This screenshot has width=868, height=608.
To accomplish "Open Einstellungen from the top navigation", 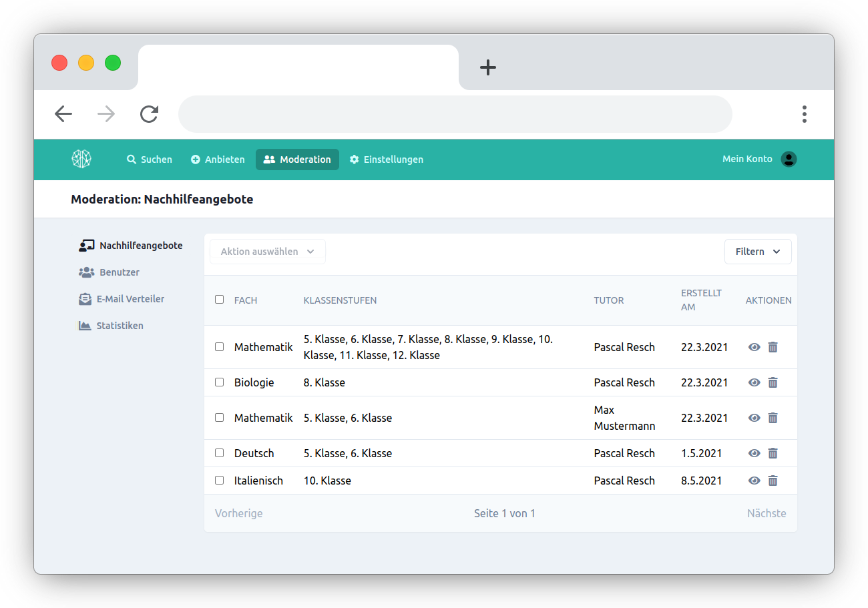I will 386,160.
